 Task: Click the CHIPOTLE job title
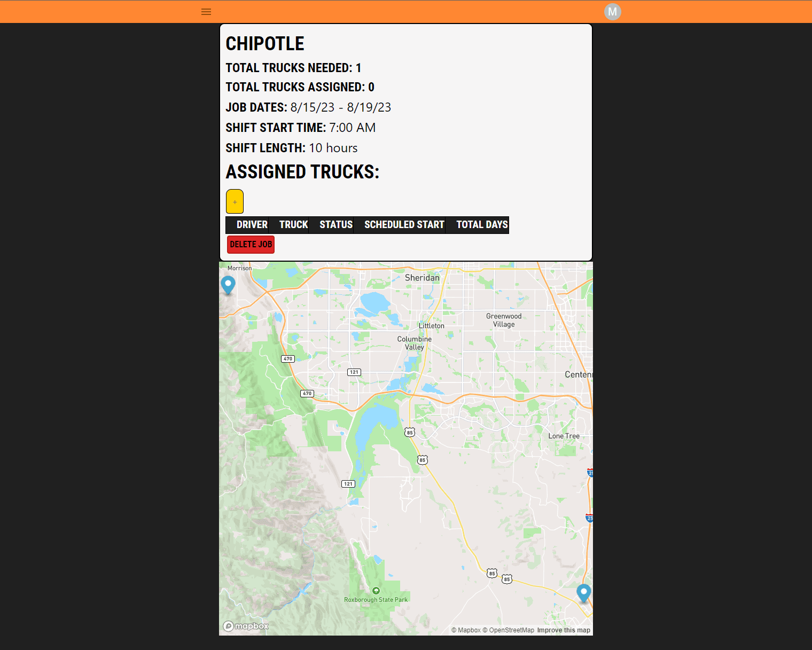coord(265,44)
